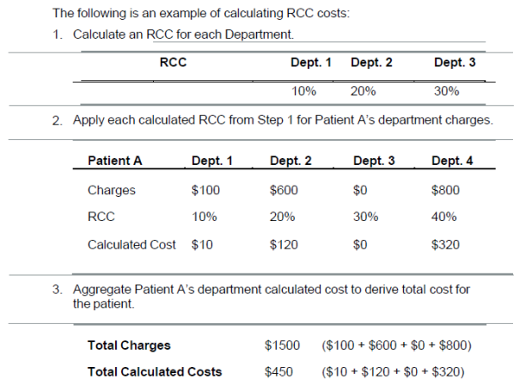Viewport: 532px width, 392px height.
Task: Click the "Total Charges" label
Action: pos(129,346)
